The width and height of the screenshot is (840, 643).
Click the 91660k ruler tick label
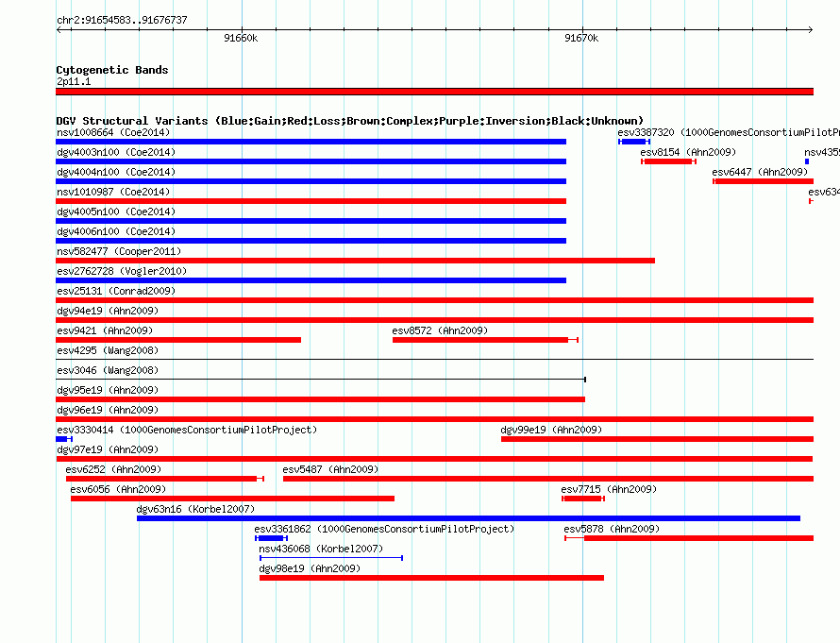241,38
